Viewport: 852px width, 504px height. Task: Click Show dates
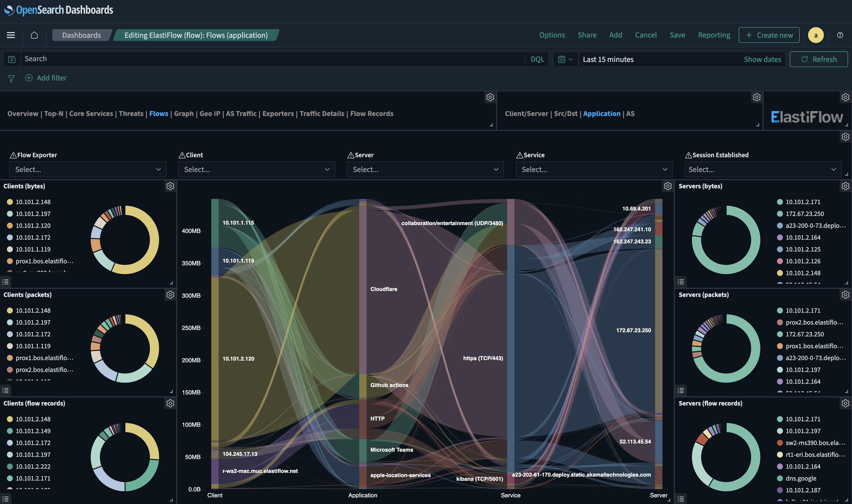pos(762,59)
